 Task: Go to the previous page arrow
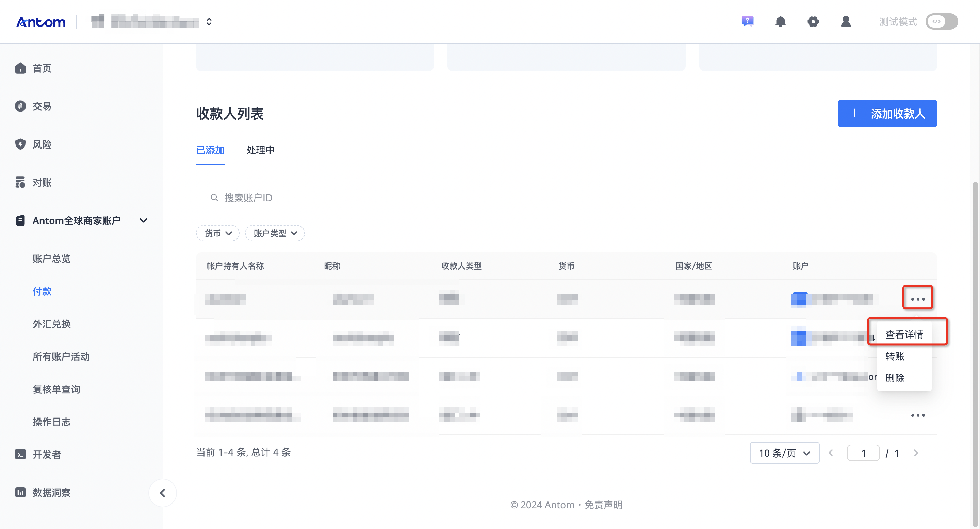point(831,453)
